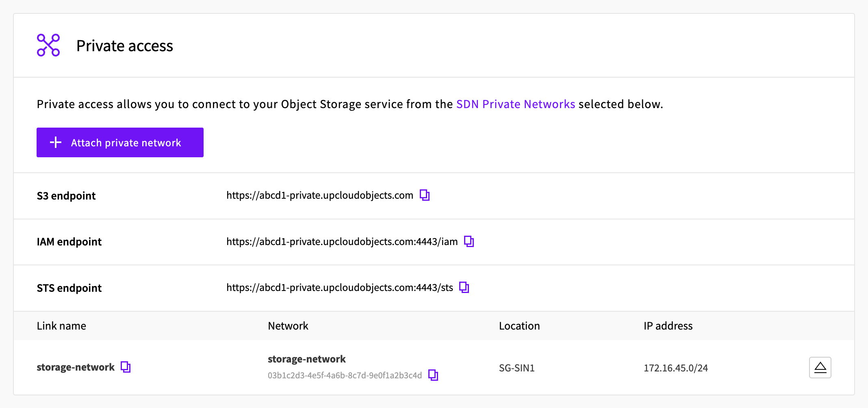Click the SG-SIN1 location cell
The height and width of the screenshot is (408, 868).
click(517, 368)
